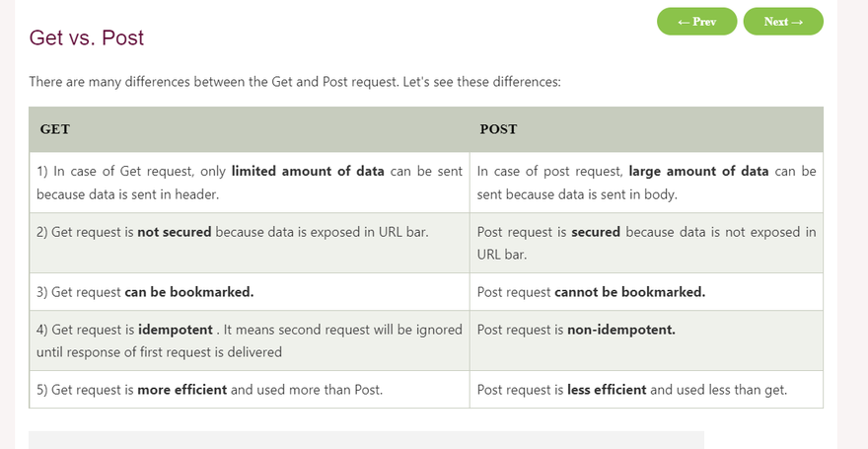
Task: Click the intro sentence about Get and Post differences
Action: (x=295, y=82)
